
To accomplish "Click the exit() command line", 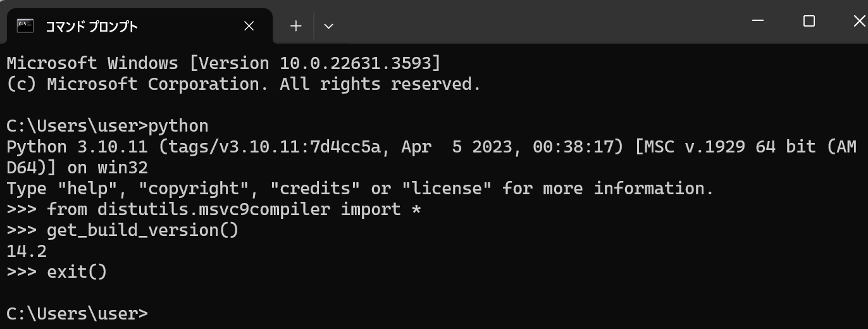I will pos(57,272).
